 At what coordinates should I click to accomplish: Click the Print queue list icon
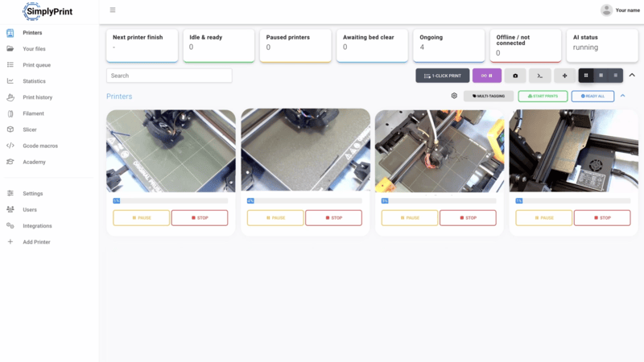click(x=10, y=65)
